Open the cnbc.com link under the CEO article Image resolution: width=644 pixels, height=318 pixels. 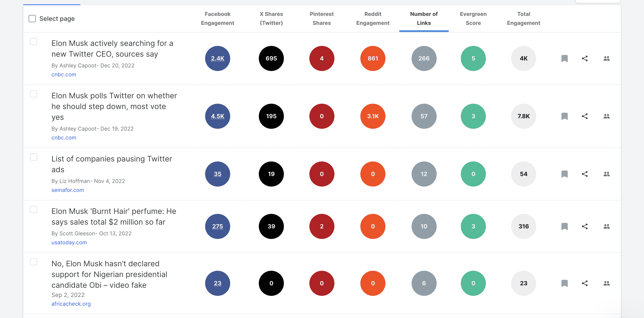point(64,74)
